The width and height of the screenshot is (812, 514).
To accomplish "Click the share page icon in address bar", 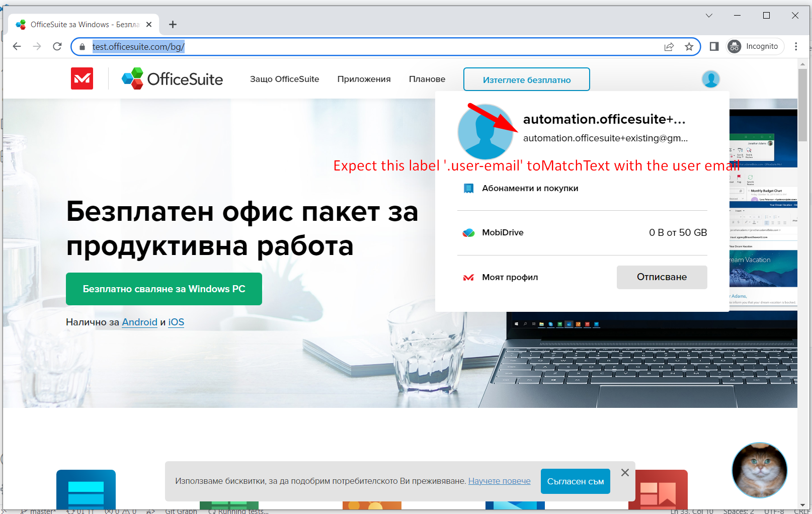I will 669,47.
